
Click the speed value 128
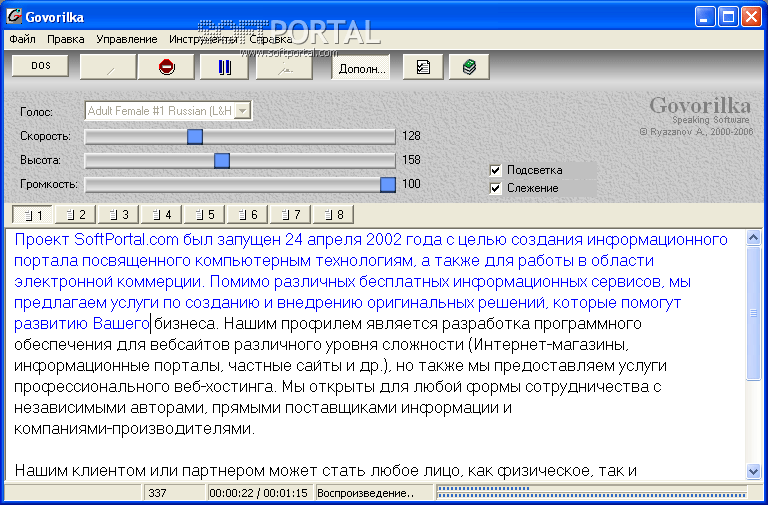(x=411, y=136)
